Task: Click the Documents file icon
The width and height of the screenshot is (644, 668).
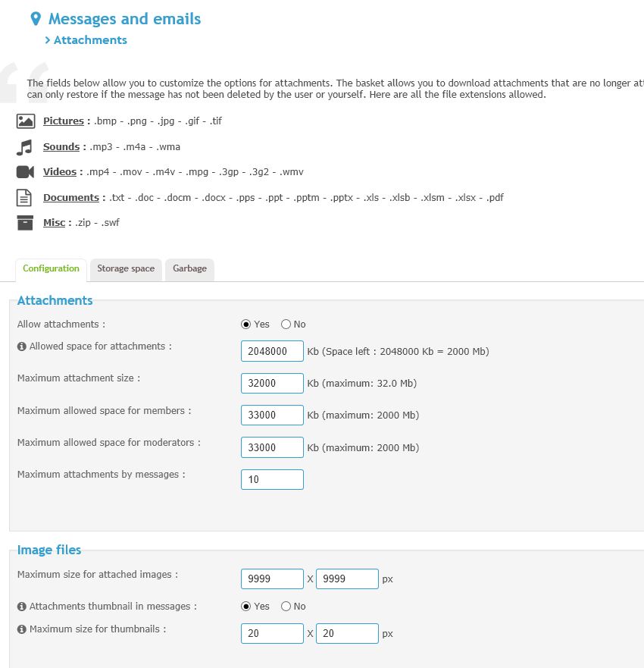Action: tap(24, 198)
